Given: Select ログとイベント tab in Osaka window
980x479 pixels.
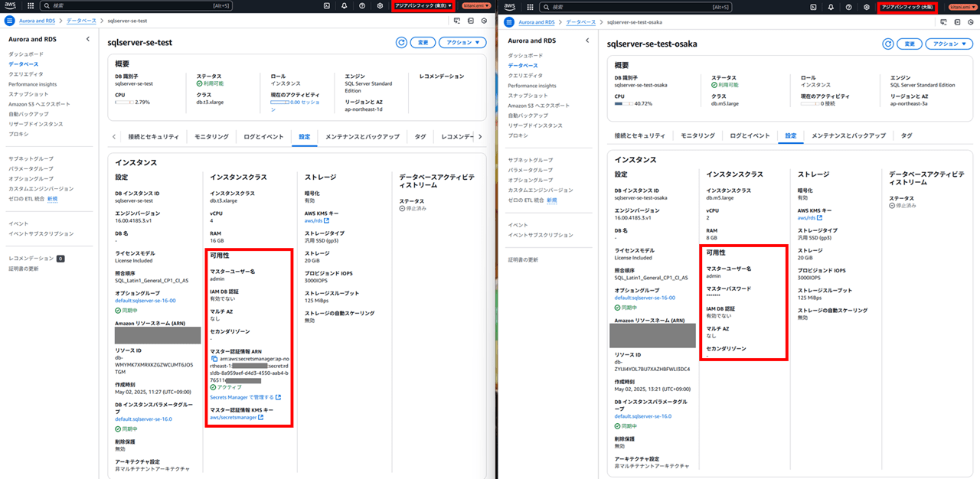Looking at the screenshot, I should pyautogui.click(x=749, y=135).
